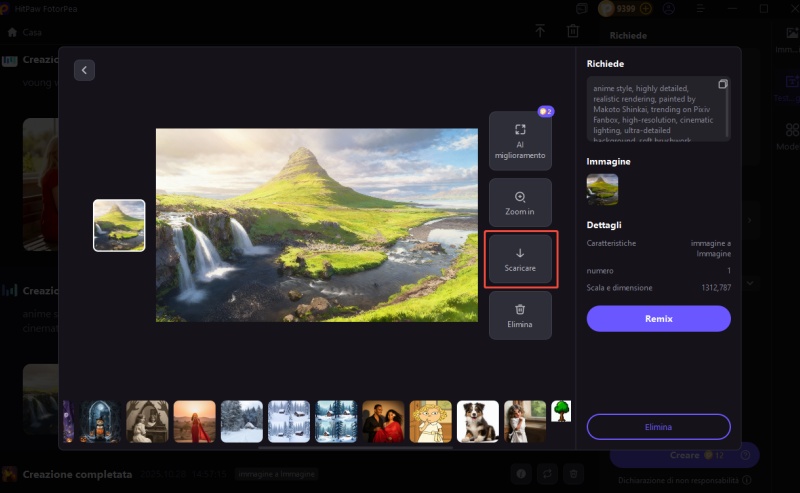Click the prompt text box under Richiede
800x493 pixels.
click(658, 109)
